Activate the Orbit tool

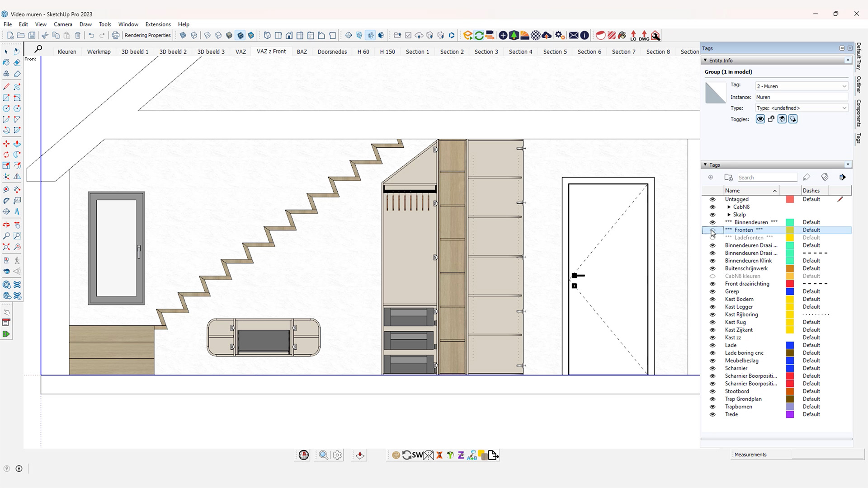pyautogui.click(x=6, y=225)
